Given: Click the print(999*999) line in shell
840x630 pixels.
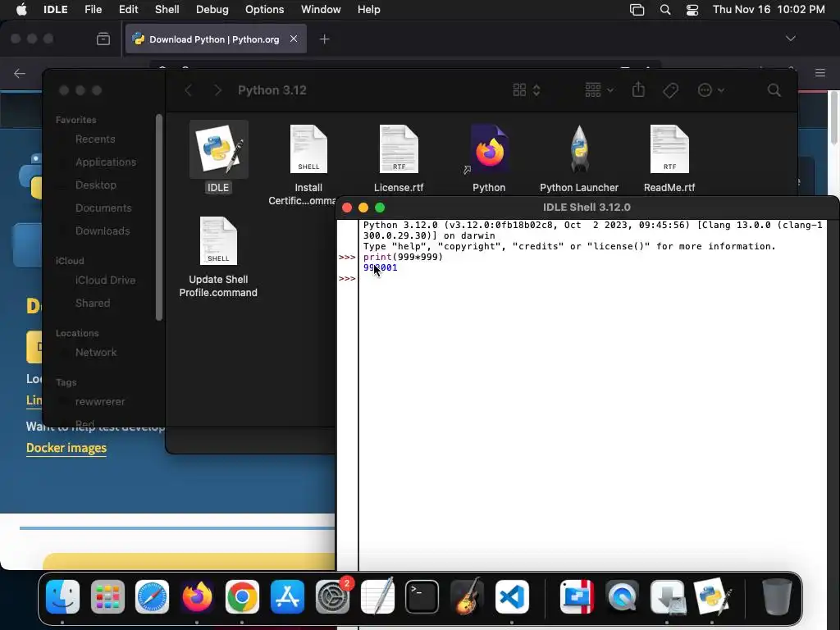Looking at the screenshot, I should tap(403, 257).
